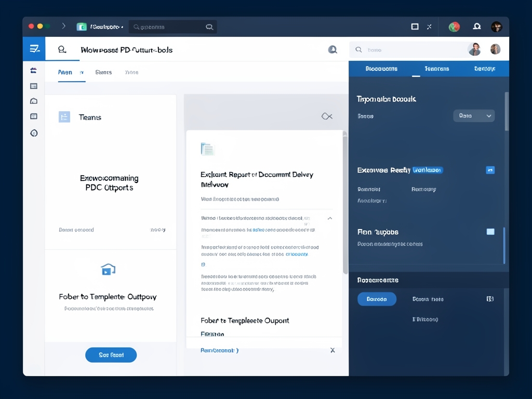Open the last tab in dark right panel
The height and width of the screenshot is (399, 532).
(x=485, y=69)
